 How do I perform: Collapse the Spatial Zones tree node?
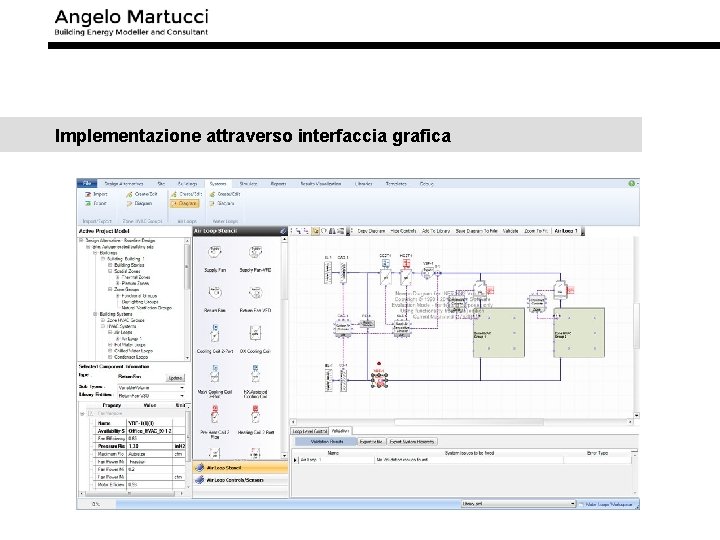110,271
